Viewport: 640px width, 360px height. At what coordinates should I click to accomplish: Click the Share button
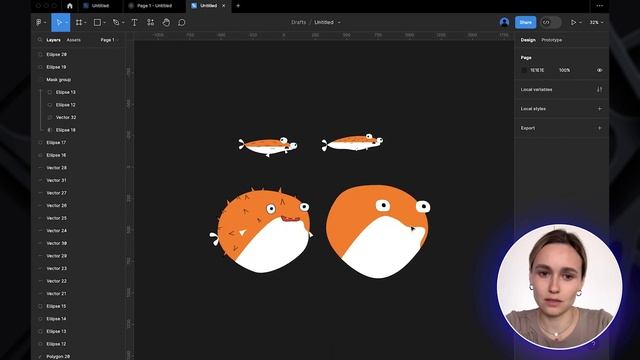pos(525,22)
